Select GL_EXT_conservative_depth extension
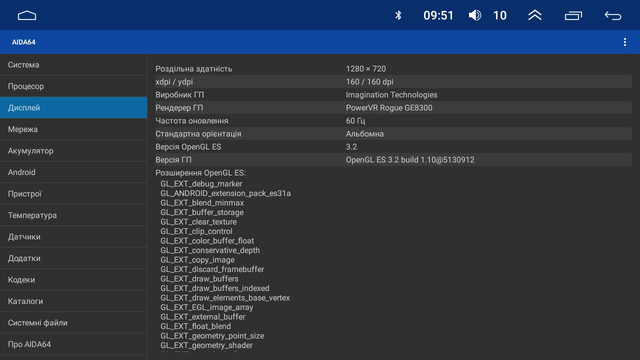The height and width of the screenshot is (360, 640). (210, 250)
